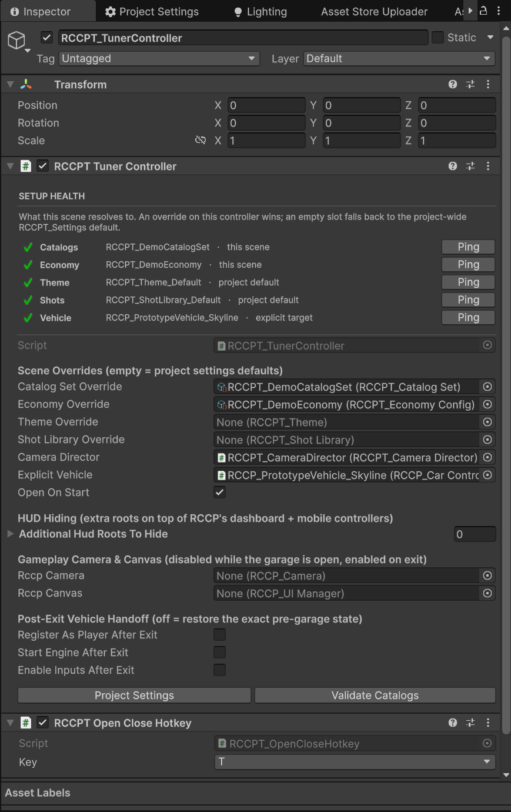This screenshot has width=511, height=812.
Task: Open the Inspector panel kebab menu
Action: click(x=499, y=11)
